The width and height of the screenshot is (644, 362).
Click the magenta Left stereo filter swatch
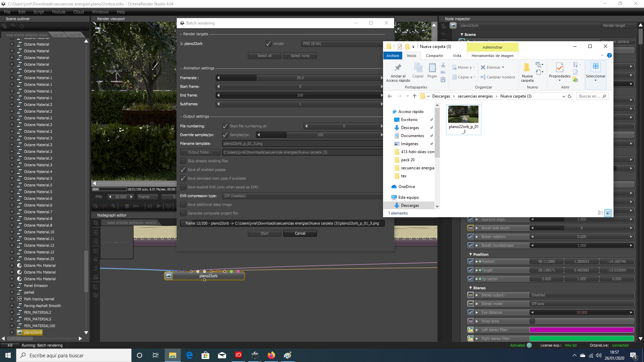point(582,330)
